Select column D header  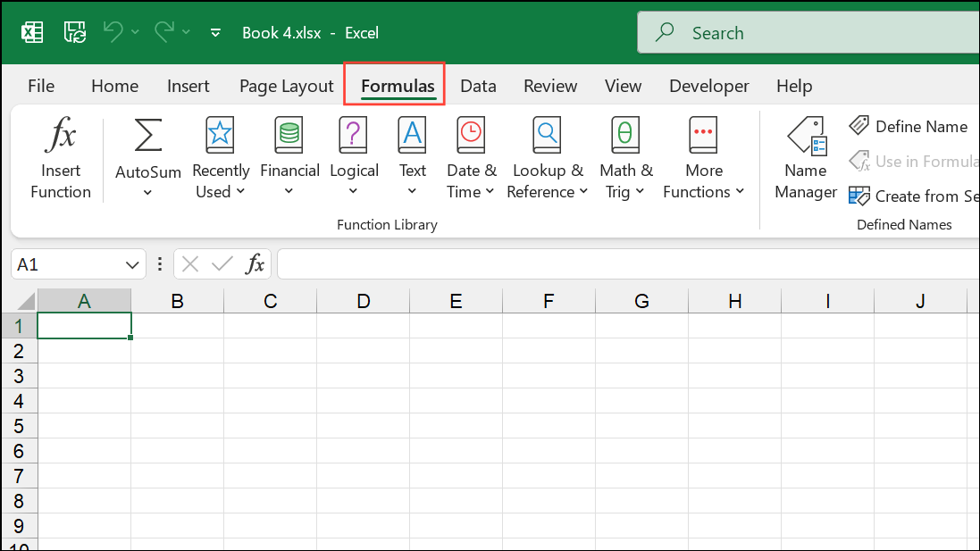pyautogui.click(x=363, y=301)
